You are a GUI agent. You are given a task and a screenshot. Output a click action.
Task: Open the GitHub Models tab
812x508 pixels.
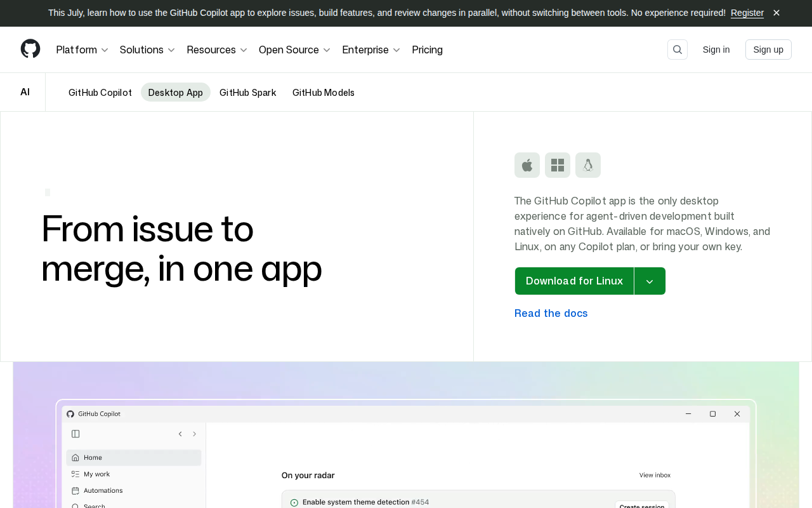(x=324, y=92)
